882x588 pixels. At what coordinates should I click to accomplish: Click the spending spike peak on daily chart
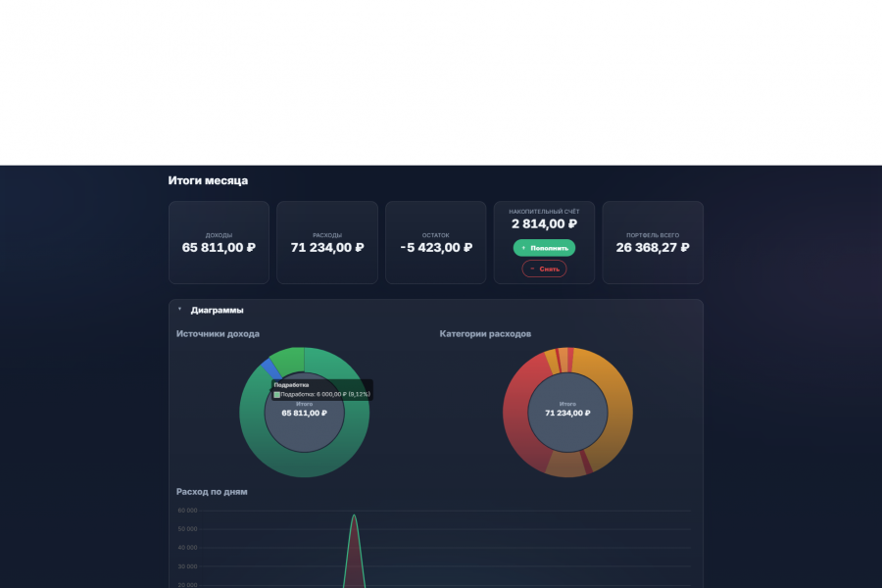click(x=354, y=515)
